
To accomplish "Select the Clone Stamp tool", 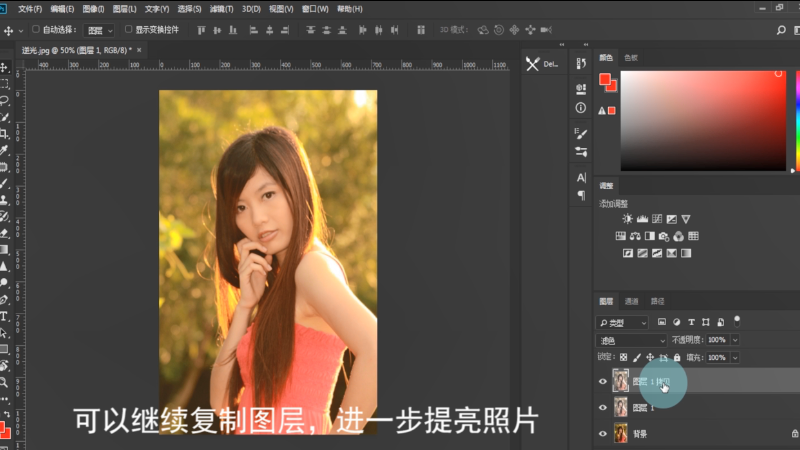I will pos(5,199).
